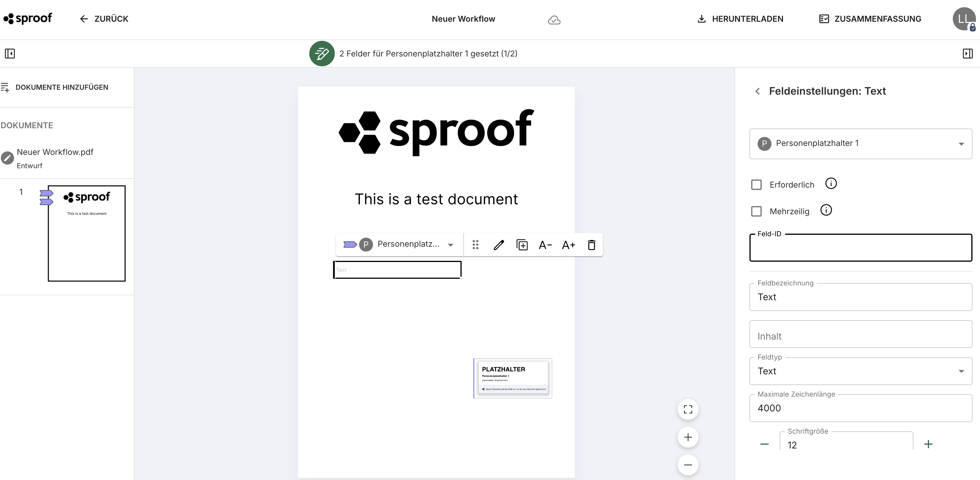Click the Inhalt input field
The image size is (980, 480).
[861, 334]
